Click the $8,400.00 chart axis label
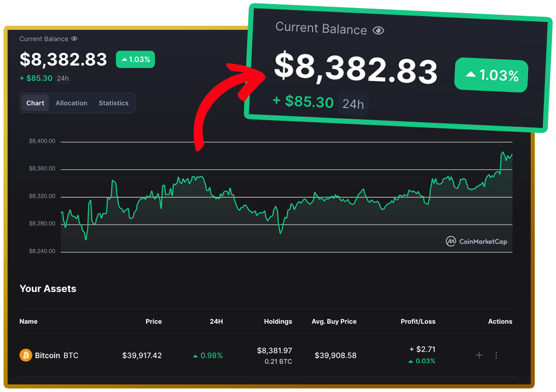 pos(42,141)
